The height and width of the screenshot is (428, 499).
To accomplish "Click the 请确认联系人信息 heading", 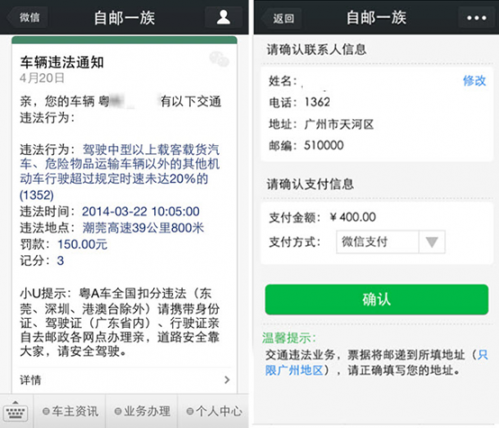I will click(317, 50).
